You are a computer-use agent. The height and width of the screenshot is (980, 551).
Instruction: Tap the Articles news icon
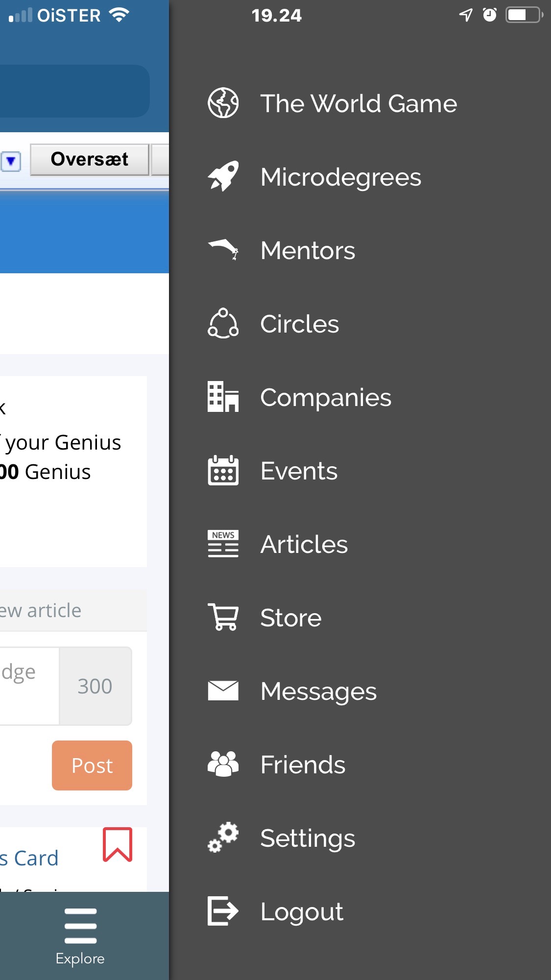tap(223, 544)
